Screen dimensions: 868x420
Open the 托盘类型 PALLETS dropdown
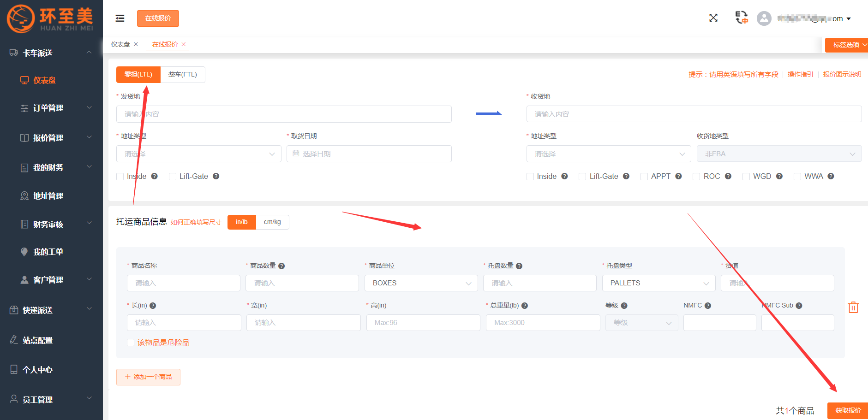coord(658,283)
